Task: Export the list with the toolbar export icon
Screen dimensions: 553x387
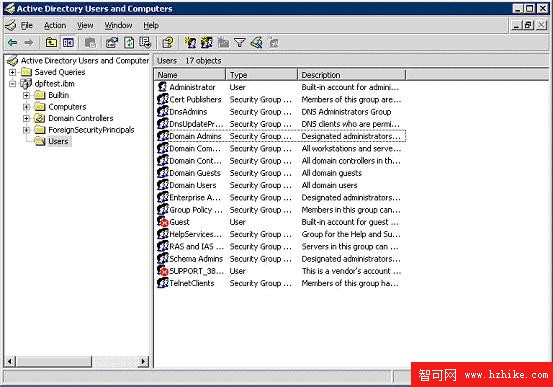Action: click(x=145, y=43)
